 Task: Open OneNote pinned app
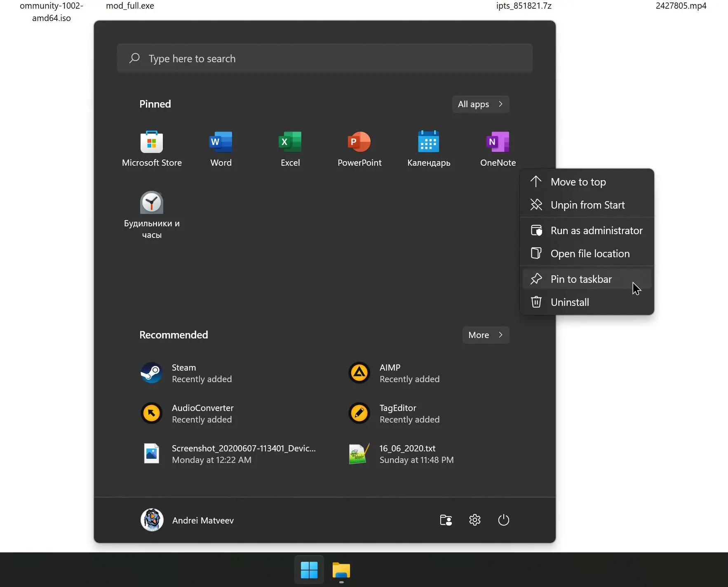click(498, 149)
